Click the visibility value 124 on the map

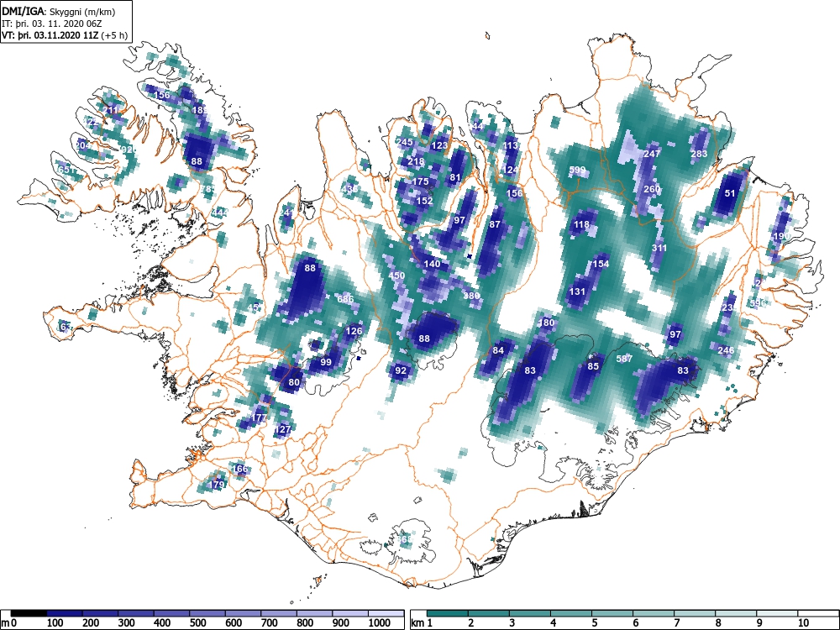[511, 170]
